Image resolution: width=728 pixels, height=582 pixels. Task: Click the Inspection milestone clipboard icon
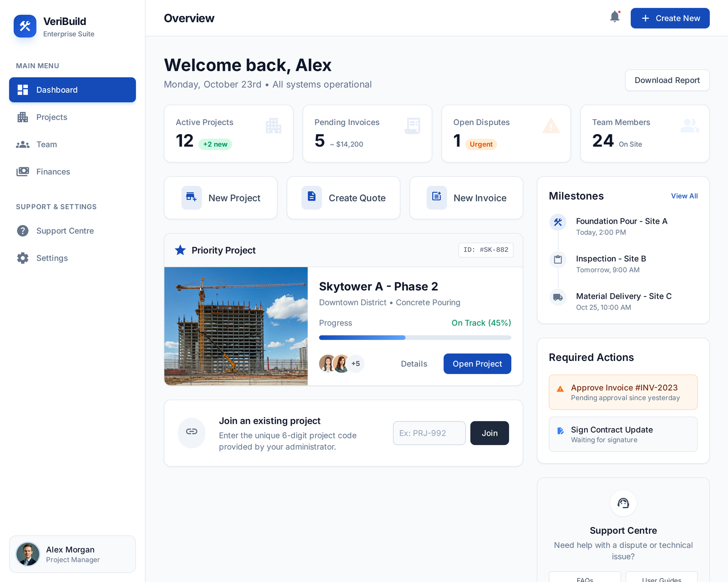(558, 260)
